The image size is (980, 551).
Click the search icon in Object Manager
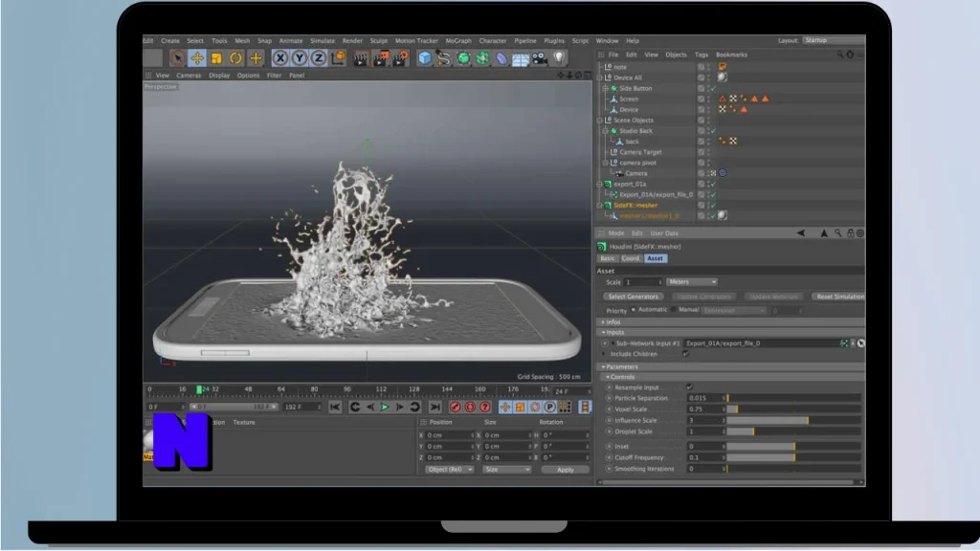(x=839, y=55)
